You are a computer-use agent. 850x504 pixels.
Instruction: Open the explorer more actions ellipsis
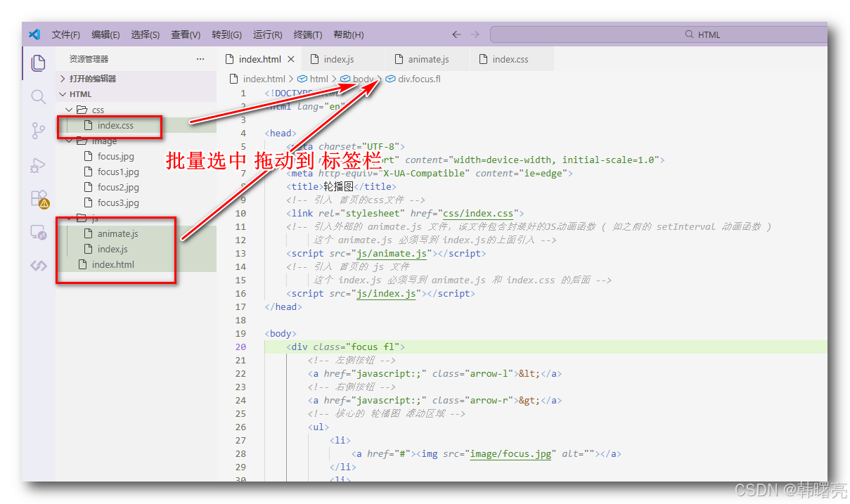click(x=200, y=60)
